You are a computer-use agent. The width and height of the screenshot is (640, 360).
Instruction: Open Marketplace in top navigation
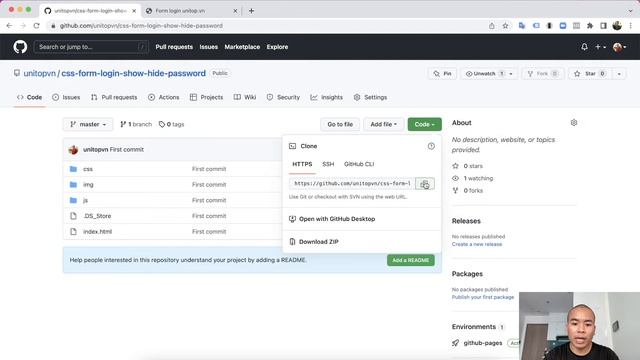point(242,47)
